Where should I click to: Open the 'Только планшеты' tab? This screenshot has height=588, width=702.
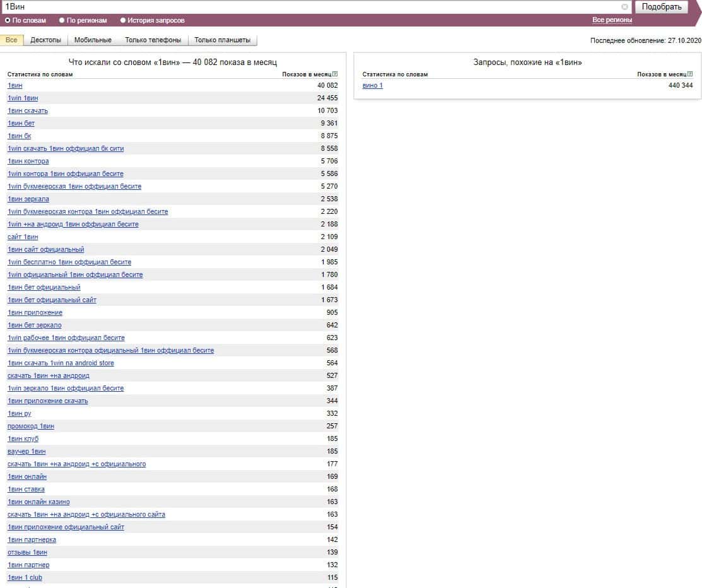(x=222, y=40)
